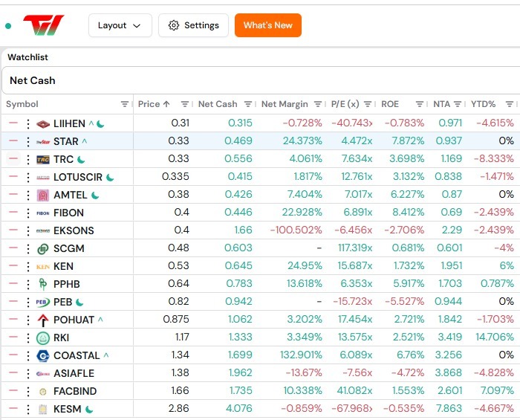Open the Net Margin column filter icon
Viewport: 520px width, 420px height.
pos(318,104)
